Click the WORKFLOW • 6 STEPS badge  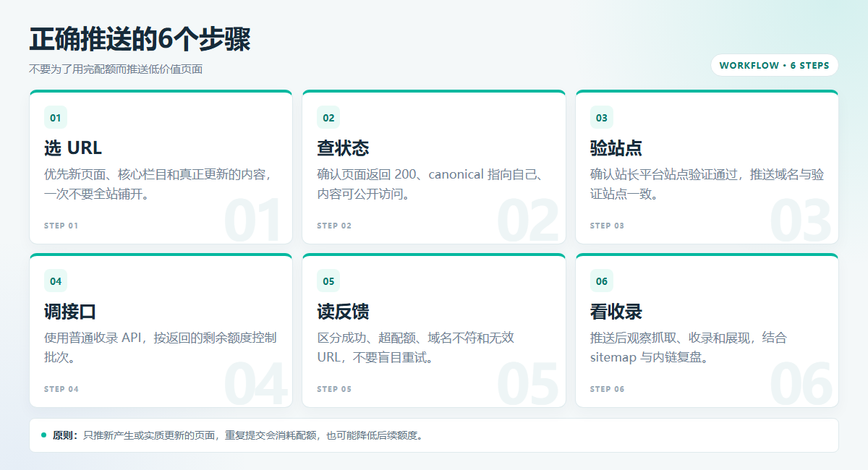(x=775, y=65)
